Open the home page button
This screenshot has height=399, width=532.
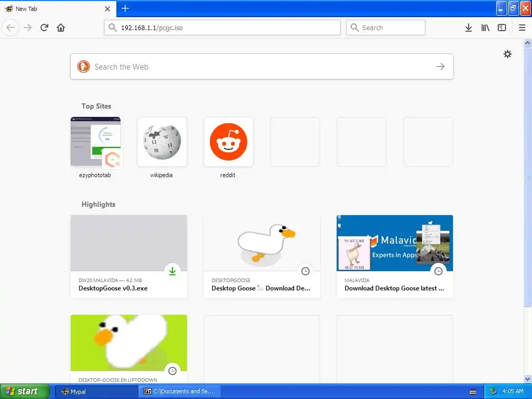click(x=61, y=28)
